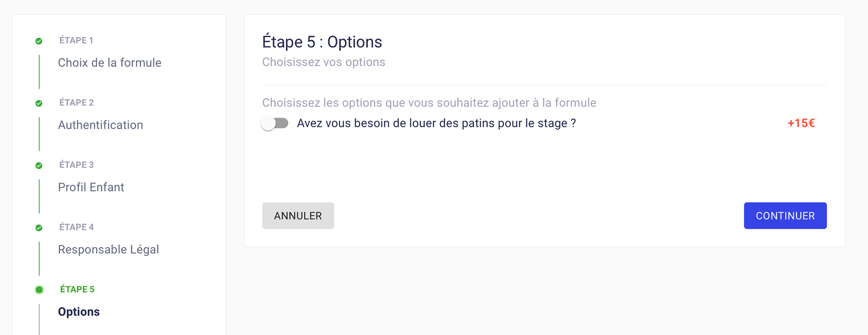Open the Responsable Légal step
Viewport: 868px width, 335px height.
(108, 249)
